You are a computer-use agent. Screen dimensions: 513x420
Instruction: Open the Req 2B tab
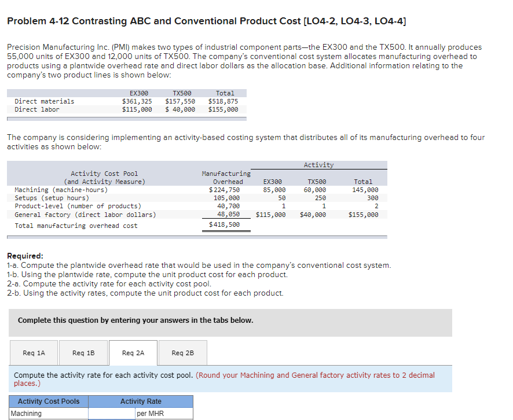182,352
